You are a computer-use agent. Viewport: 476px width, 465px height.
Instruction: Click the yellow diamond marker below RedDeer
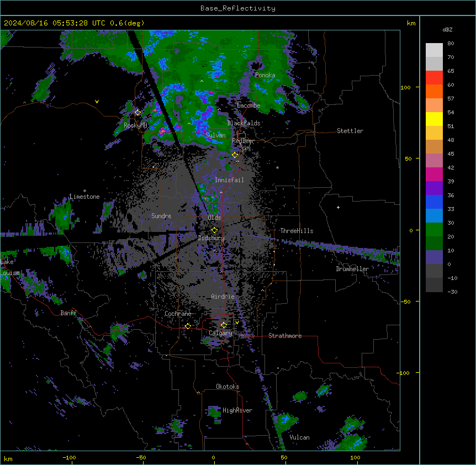tap(235, 155)
